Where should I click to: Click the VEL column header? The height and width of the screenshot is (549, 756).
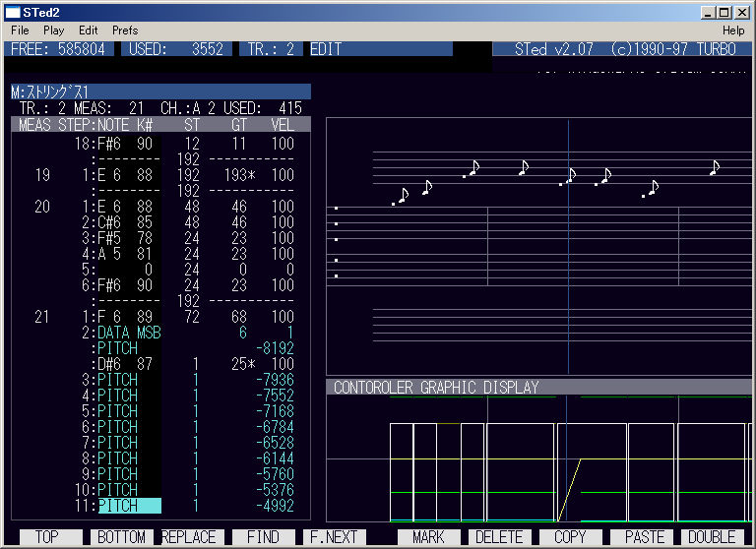coord(283,125)
